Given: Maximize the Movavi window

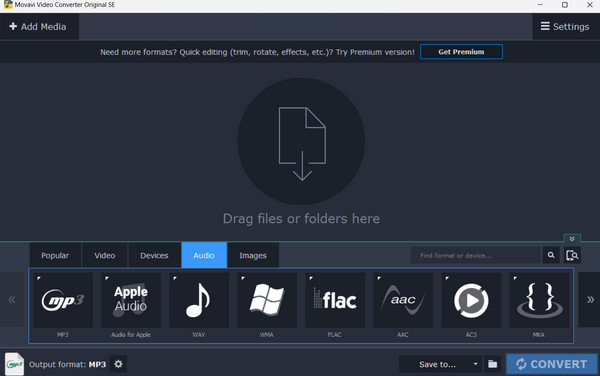Looking at the screenshot, I should (565, 5).
